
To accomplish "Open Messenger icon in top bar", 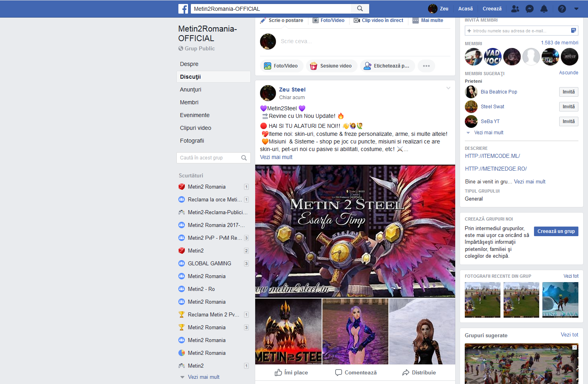I will (530, 9).
